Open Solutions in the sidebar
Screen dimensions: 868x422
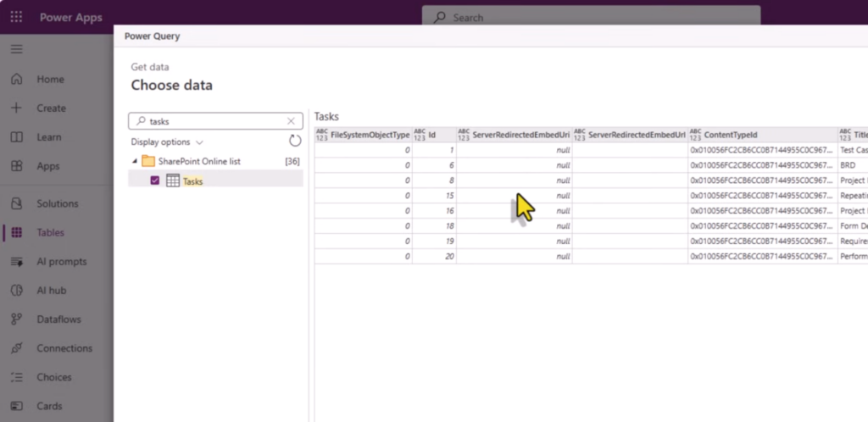click(x=57, y=203)
